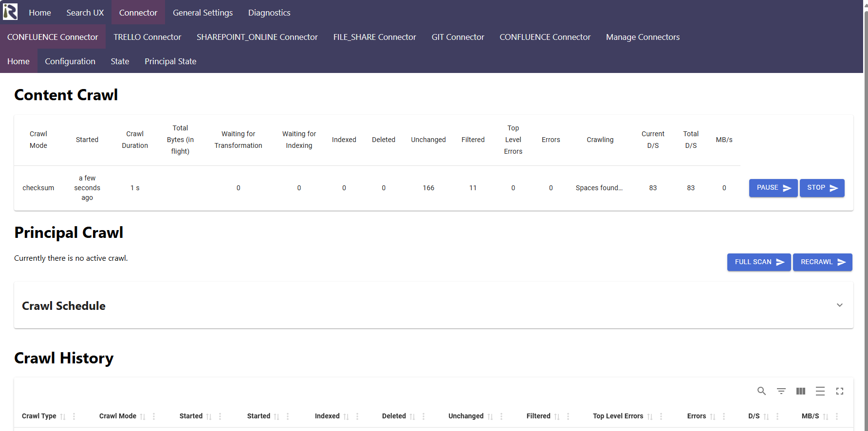Click 'checksum' crawl mode cell

tap(38, 188)
